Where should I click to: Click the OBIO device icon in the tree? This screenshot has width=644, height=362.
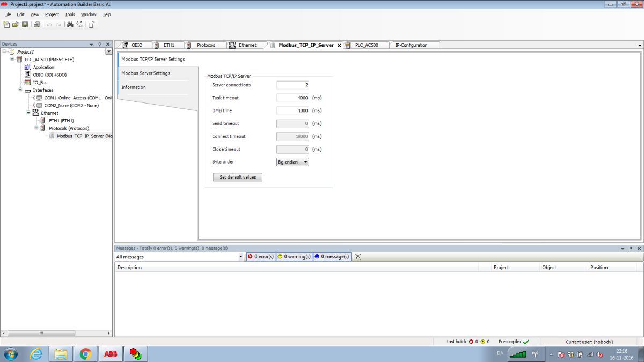[x=28, y=75]
